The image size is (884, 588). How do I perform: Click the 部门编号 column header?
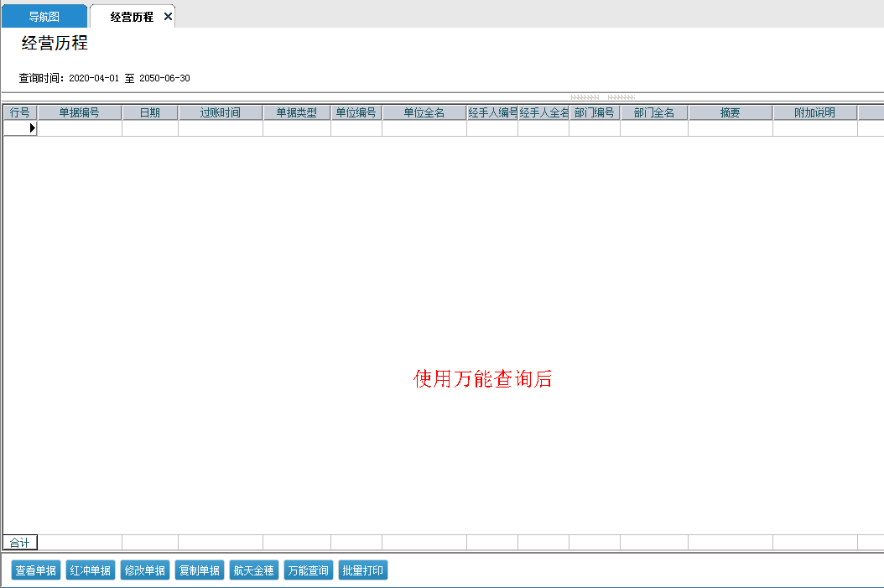[595, 112]
